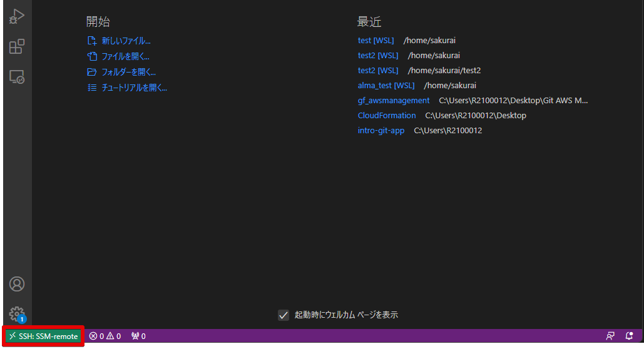Open recent test2 [WSL] in /home/sakurai

[378, 56]
